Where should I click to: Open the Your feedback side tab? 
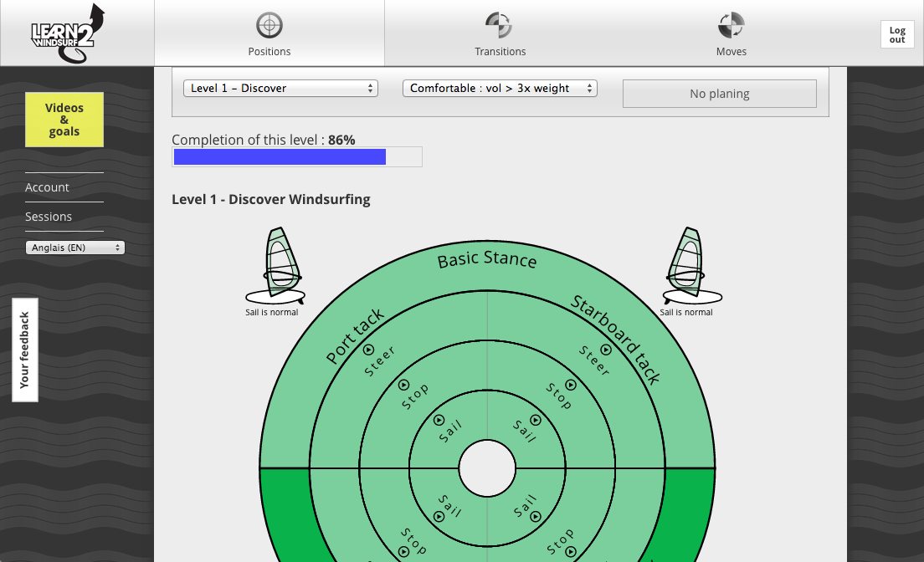[x=25, y=350]
